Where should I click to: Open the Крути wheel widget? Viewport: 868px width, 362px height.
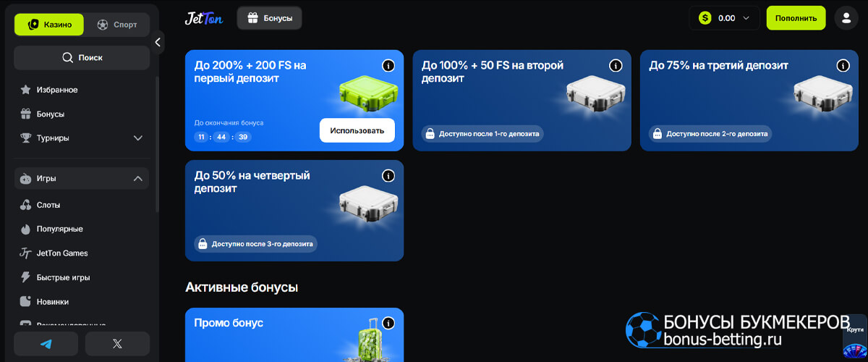[854, 338]
